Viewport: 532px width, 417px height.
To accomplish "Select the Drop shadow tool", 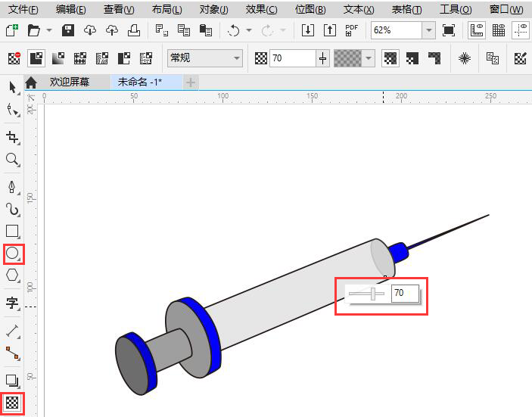I will 13,381.
